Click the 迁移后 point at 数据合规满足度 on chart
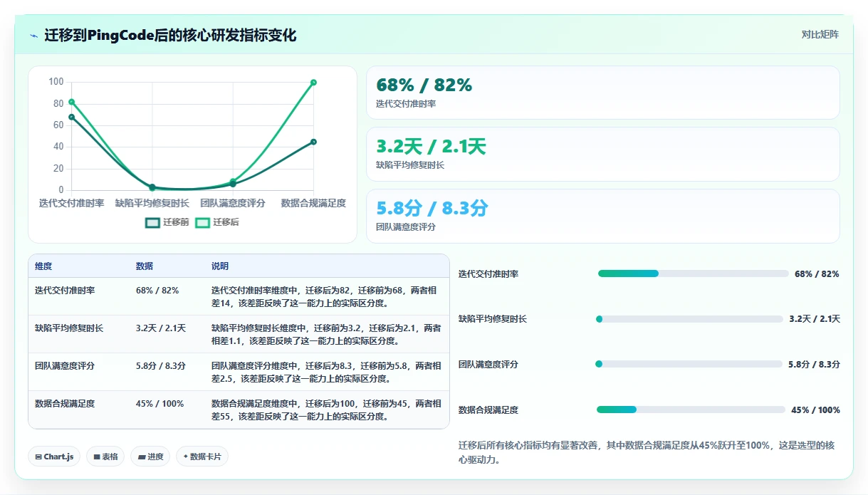 pyautogui.click(x=313, y=83)
